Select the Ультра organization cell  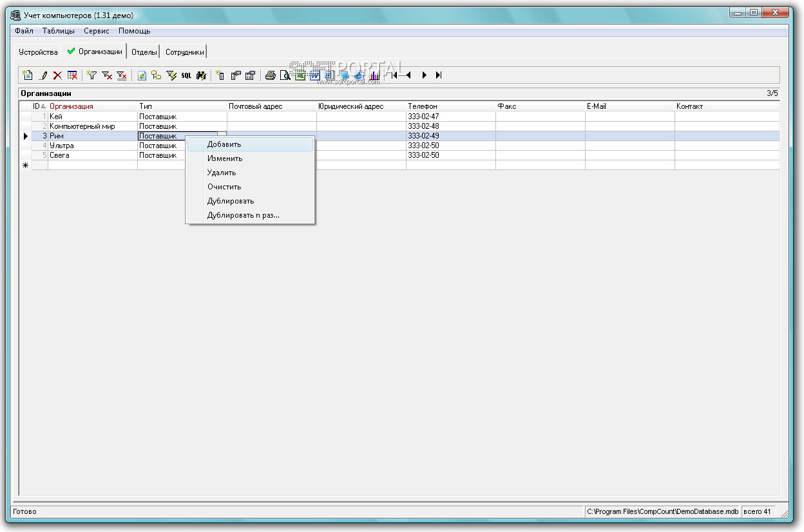point(93,146)
